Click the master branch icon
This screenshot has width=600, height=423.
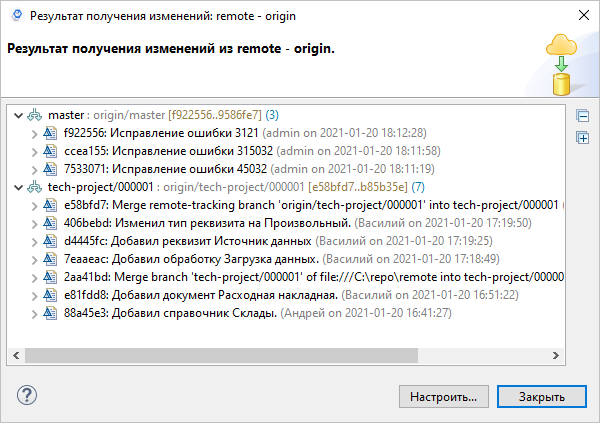[x=36, y=115]
